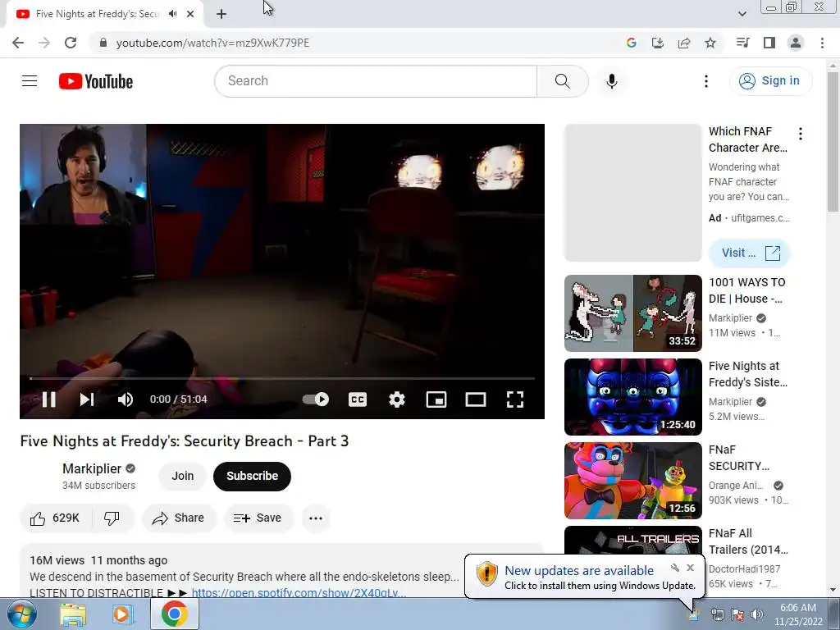Toggle the autoplay switch
Viewport: 840px width, 630px height.
[x=316, y=399]
